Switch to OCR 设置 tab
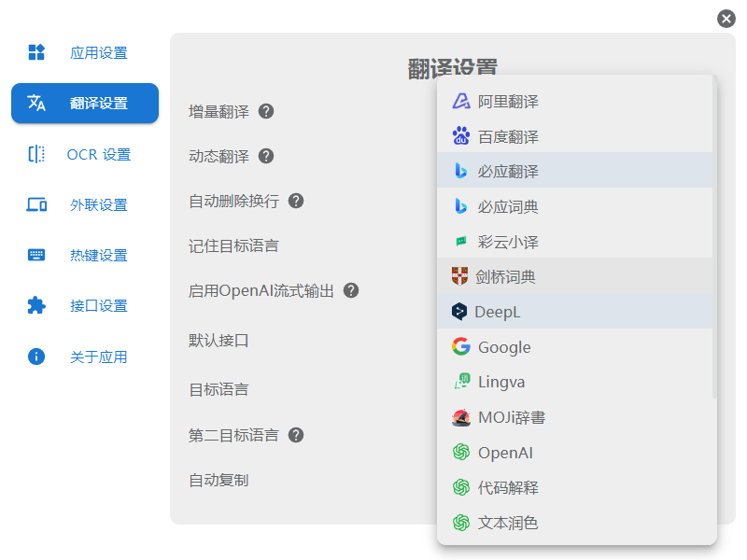This screenshot has width=747, height=560. pyautogui.click(x=85, y=154)
